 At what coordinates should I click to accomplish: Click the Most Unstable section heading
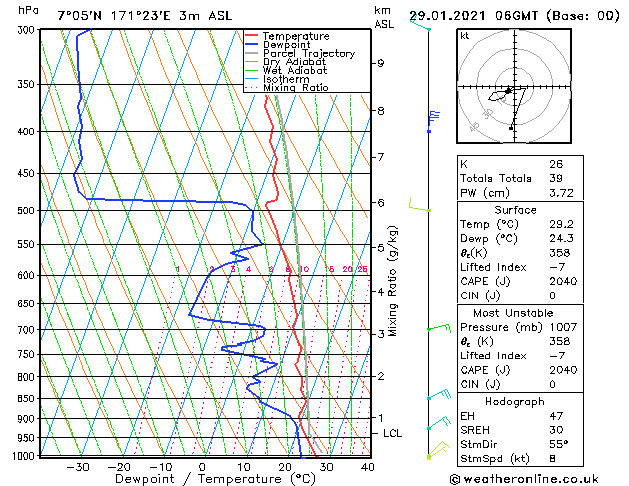(513, 313)
